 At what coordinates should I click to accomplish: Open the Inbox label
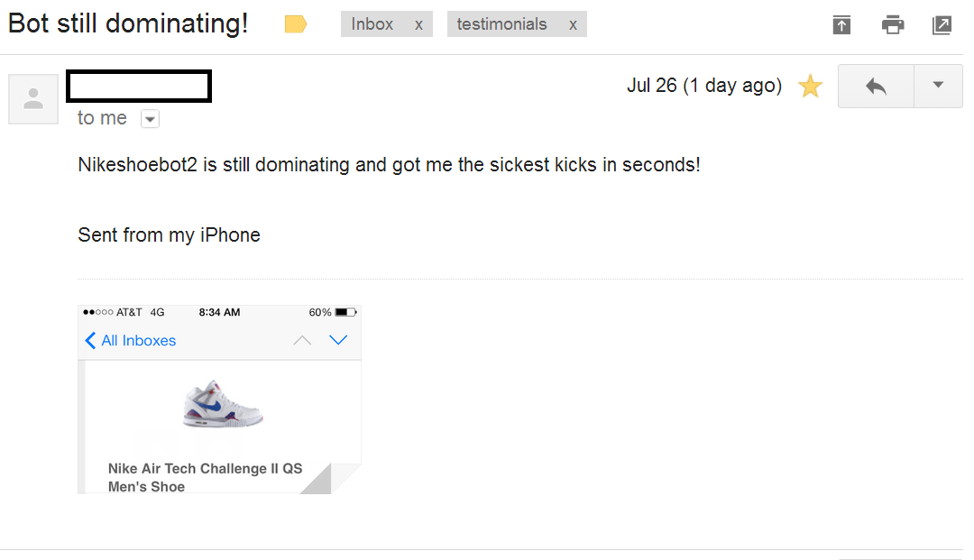[372, 24]
